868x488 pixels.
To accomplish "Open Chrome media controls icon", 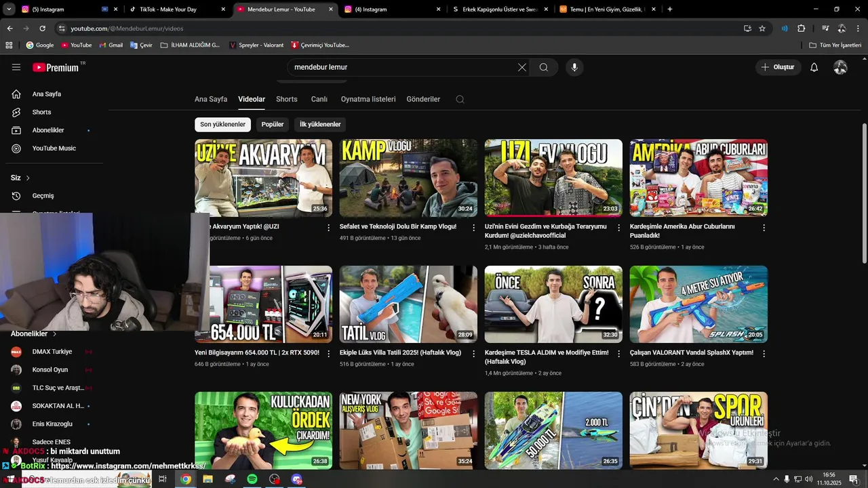I will coord(825,28).
